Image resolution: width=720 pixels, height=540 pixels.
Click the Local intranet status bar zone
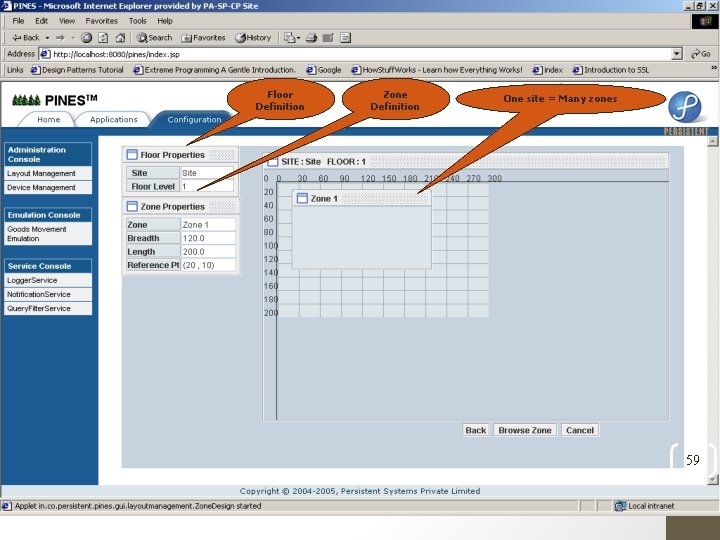click(645, 506)
